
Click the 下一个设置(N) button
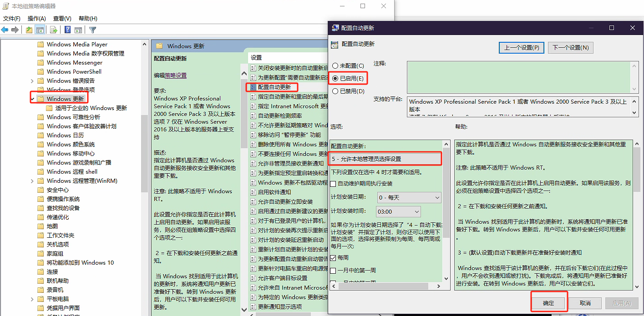[x=570, y=47]
